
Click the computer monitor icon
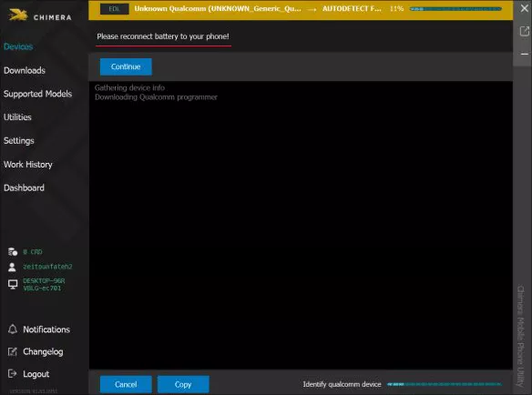(13, 284)
